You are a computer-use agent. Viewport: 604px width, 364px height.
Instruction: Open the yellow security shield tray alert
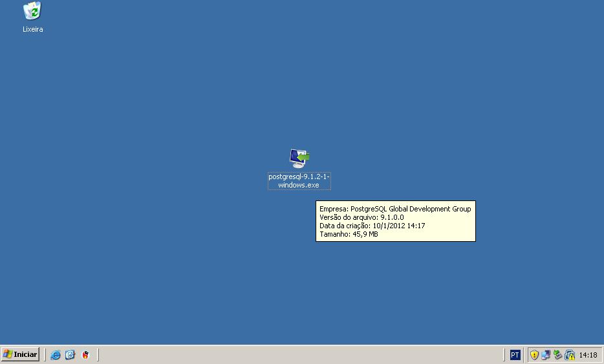click(534, 355)
